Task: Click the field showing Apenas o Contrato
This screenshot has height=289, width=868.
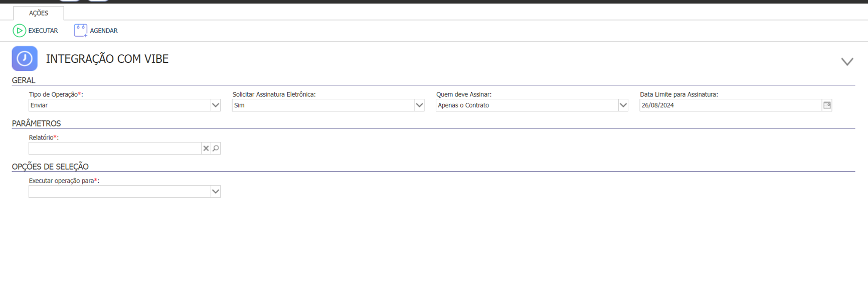Action: coord(527,105)
